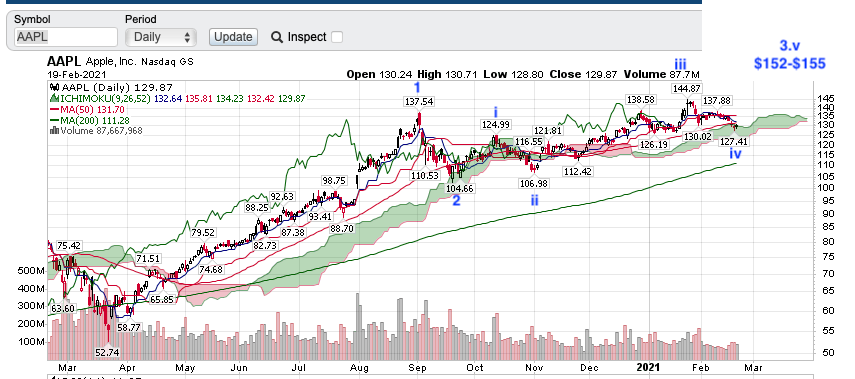
Task: Click the volume bars icon in the legend
Action: click(55, 130)
